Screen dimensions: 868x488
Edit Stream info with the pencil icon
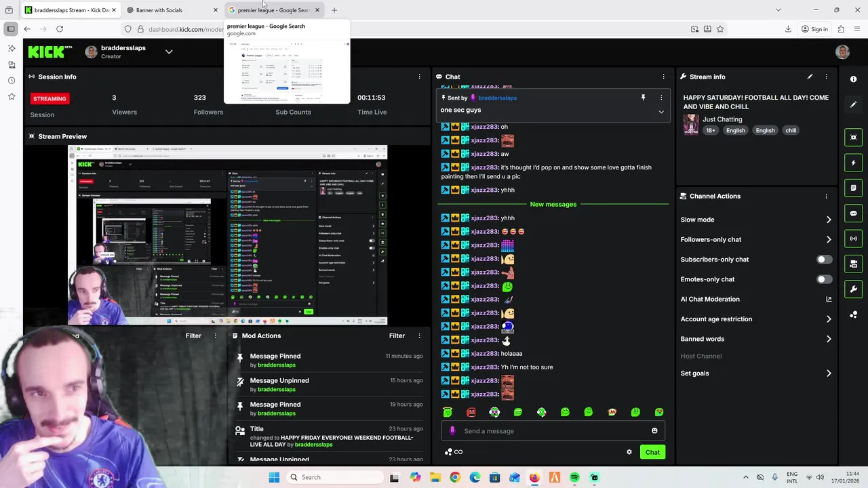click(810, 77)
